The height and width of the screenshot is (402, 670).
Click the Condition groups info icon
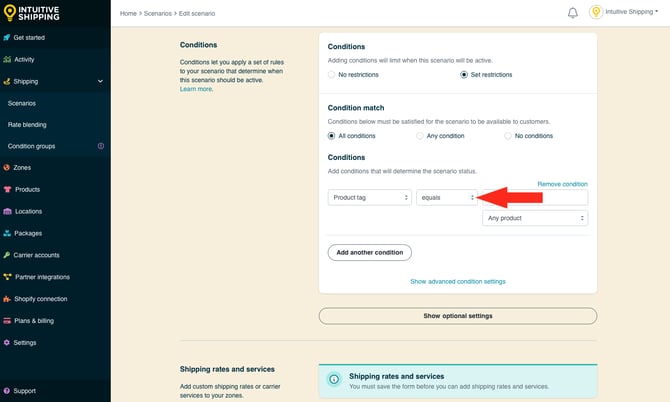click(100, 146)
